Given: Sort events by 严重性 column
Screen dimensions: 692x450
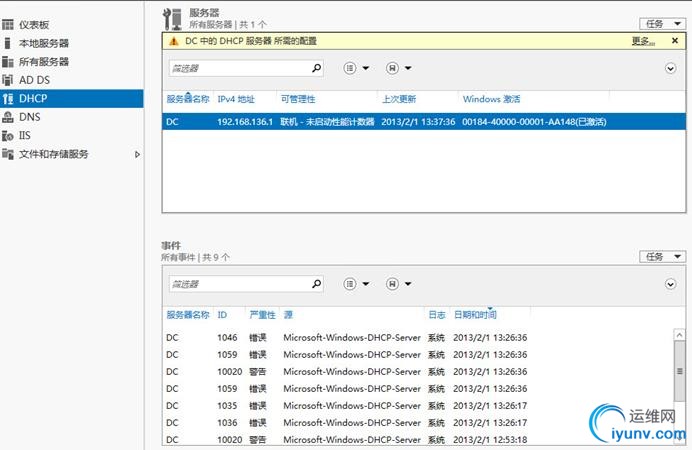Looking at the screenshot, I should click(262, 315).
